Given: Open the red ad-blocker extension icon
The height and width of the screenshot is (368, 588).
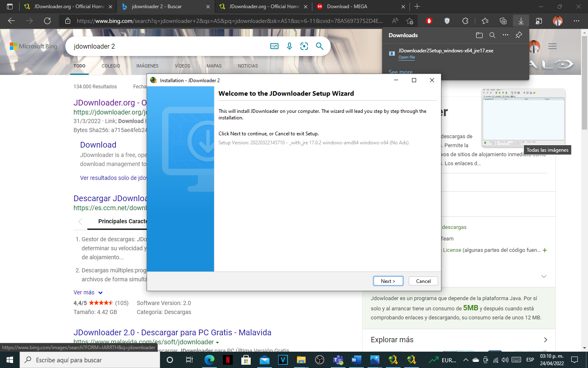Looking at the screenshot, I should pyautogui.click(x=429, y=21).
